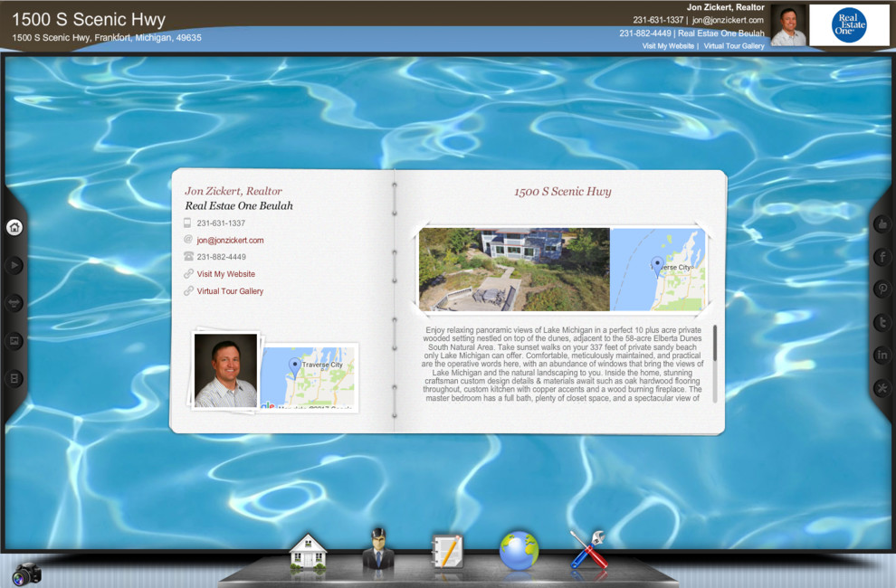Share on Pinterest via sidebar icon
This screenshot has height=588, width=896.
pos(882,289)
